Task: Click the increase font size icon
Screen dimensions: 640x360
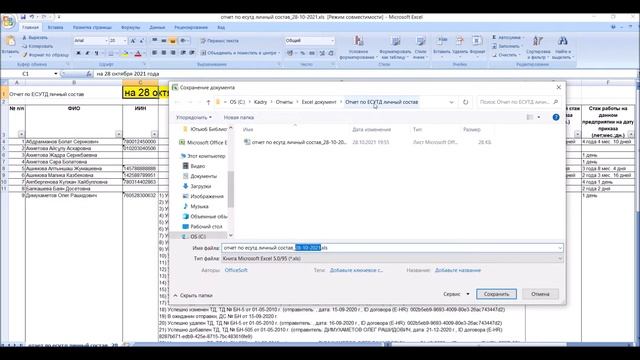Action: click(x=133, y=41)
